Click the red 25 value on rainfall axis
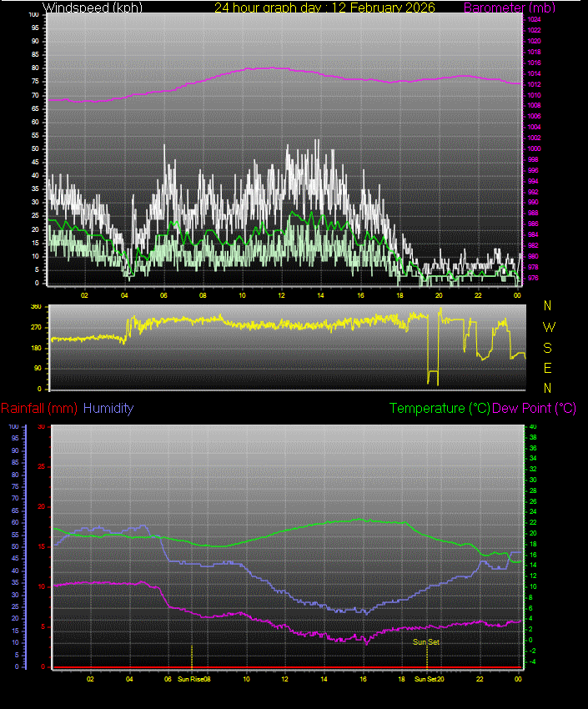The height and width of the screenshot is (709, 588). click(41, 466)
